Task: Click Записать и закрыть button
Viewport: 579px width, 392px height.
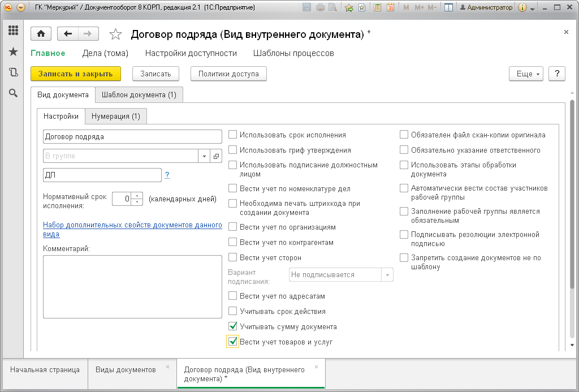Action: 76,74
